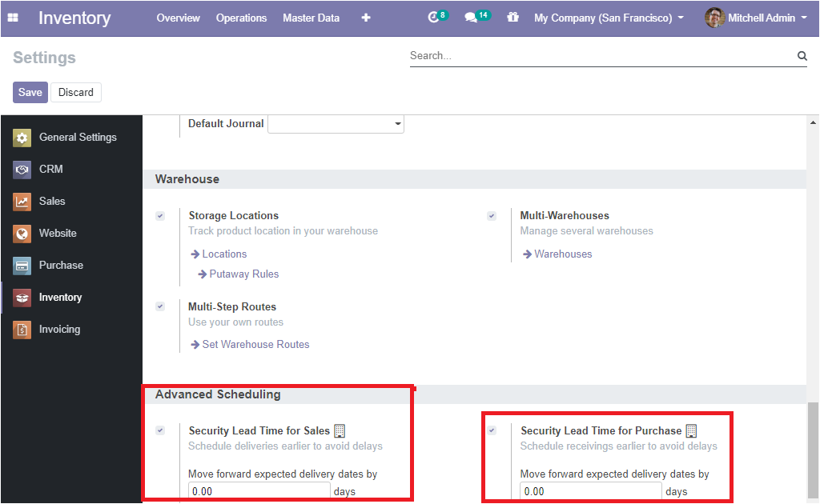
Task: Click the Warehouse section heading
Action: (187, 179)
